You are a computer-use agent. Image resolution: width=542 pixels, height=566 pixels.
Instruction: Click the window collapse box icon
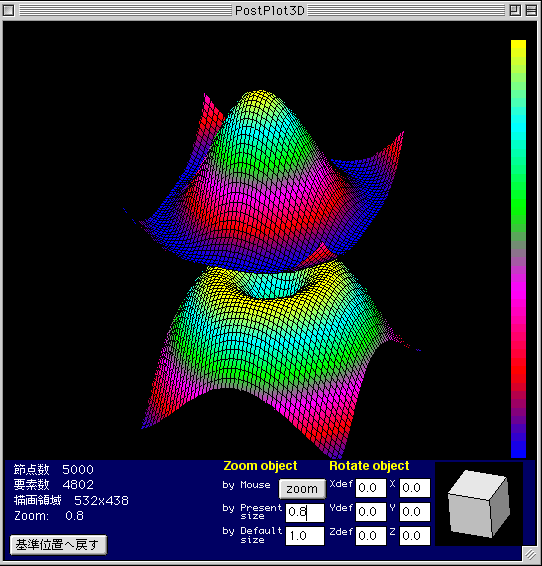coord(531,10)
